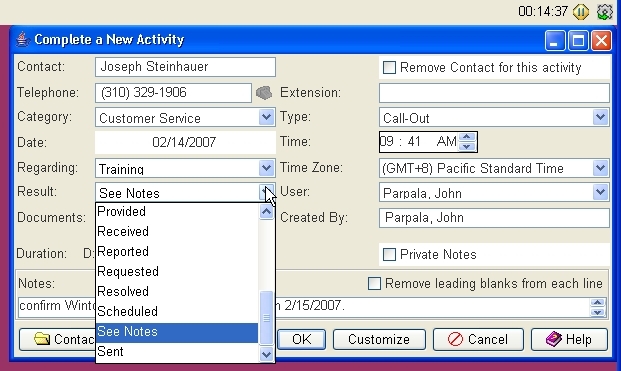Check Remove leading blanks from each line
621x371 pixels.
tap(374, 283)
